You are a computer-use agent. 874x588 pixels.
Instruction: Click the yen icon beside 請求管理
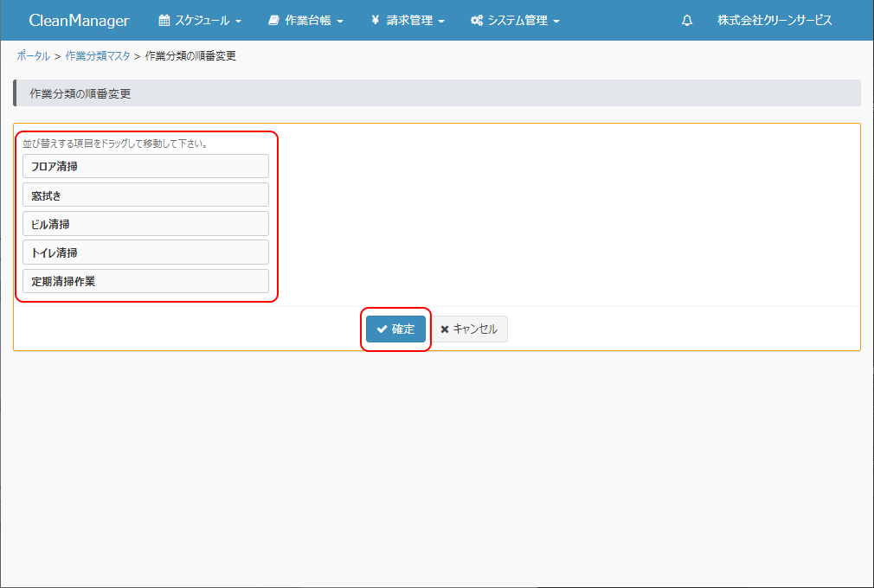(x=376, y=21)
